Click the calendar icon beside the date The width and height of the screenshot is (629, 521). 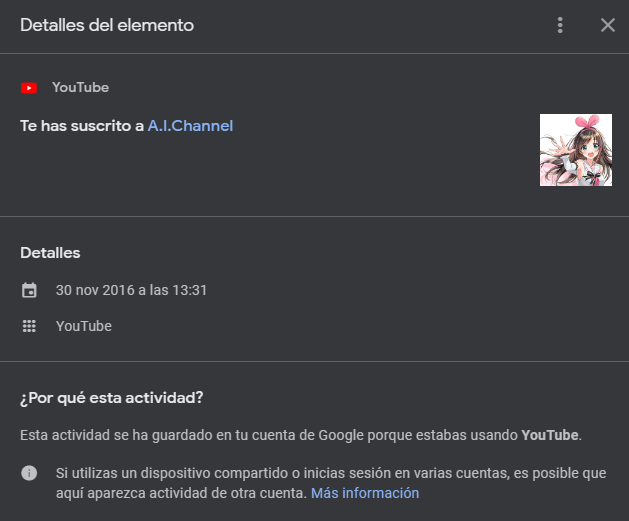(29, 290)
